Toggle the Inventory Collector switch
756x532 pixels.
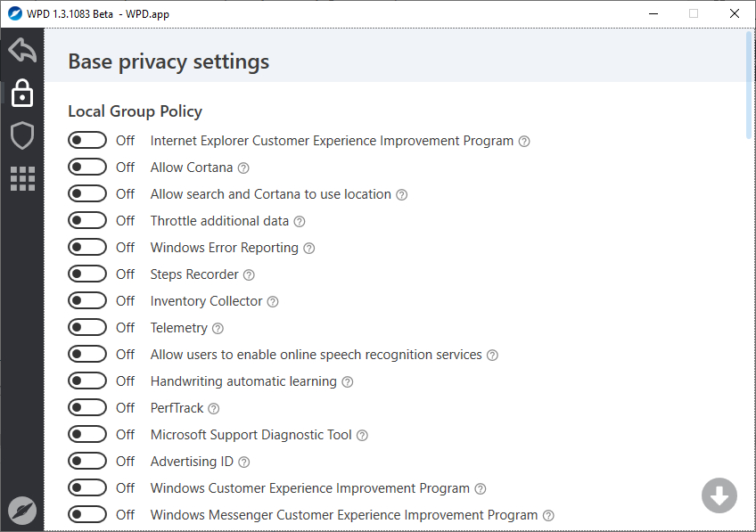(x=87, y=301)
